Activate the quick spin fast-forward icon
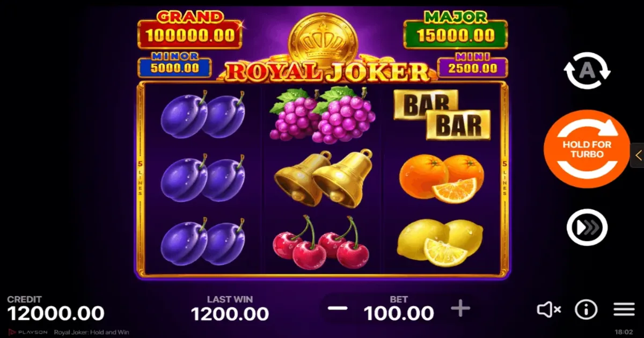Screen dimensions: 644x338 click(x=587, y=227)
